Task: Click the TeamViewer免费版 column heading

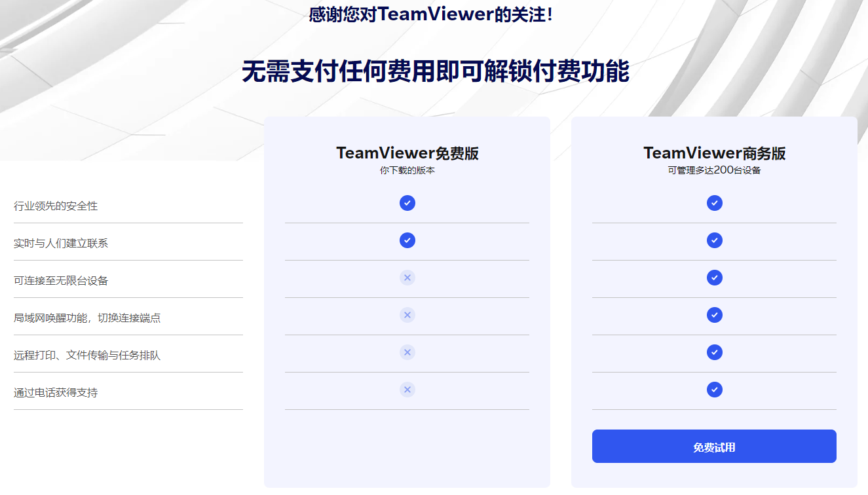Action: click(x=407, y=153)
